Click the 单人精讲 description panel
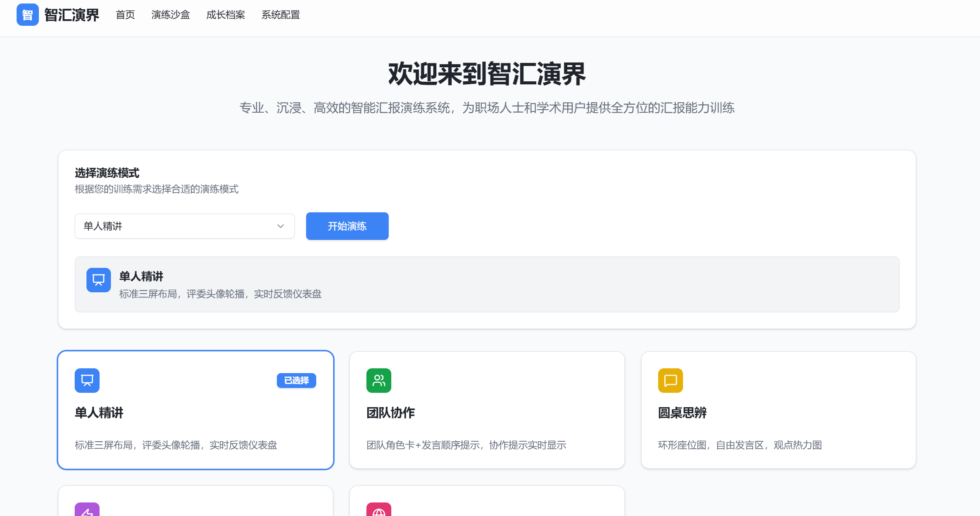Image resolution: width=980 pixels, height=516 pixels. click(x=487, y=284)
